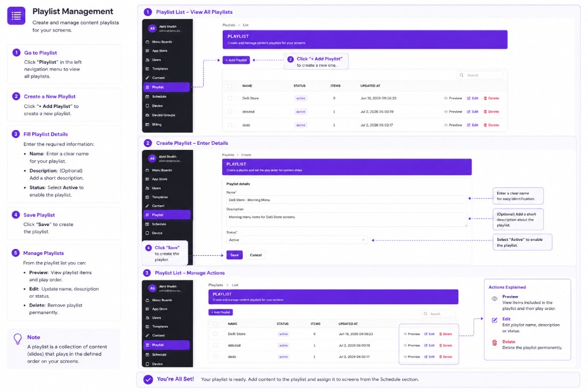Open Schedule icon in View All Playlists sidebar

click(x=148, y=97)
